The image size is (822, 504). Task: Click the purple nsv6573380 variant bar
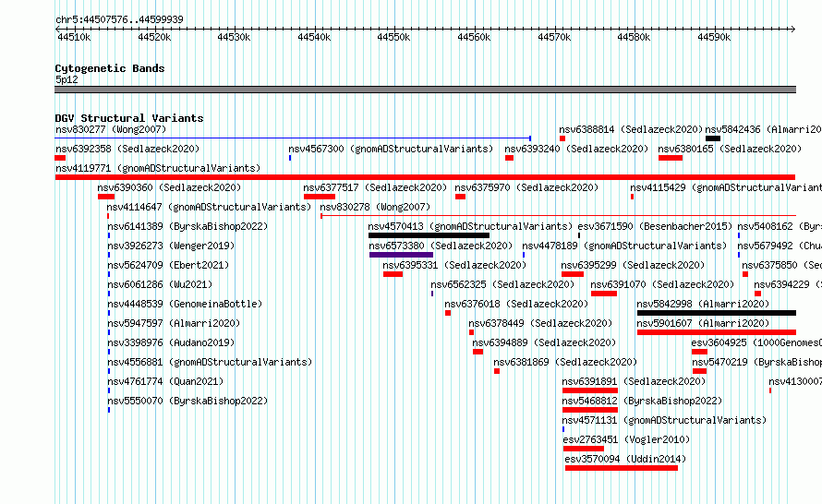401,255
